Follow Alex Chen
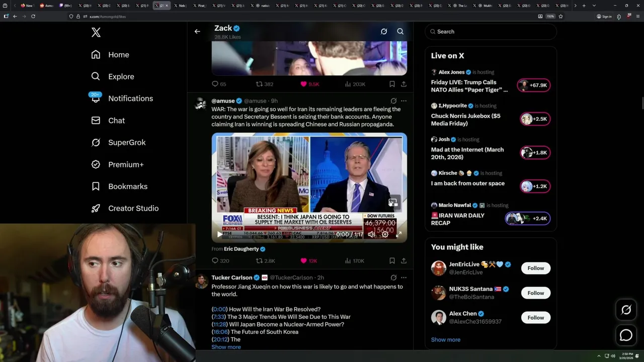 (x=536, y=318)
